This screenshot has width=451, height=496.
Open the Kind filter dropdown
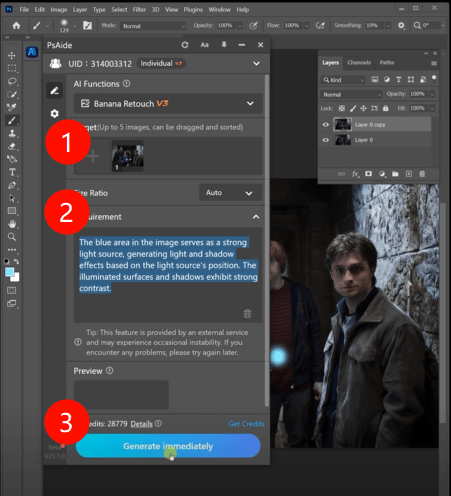pos(343,80)
